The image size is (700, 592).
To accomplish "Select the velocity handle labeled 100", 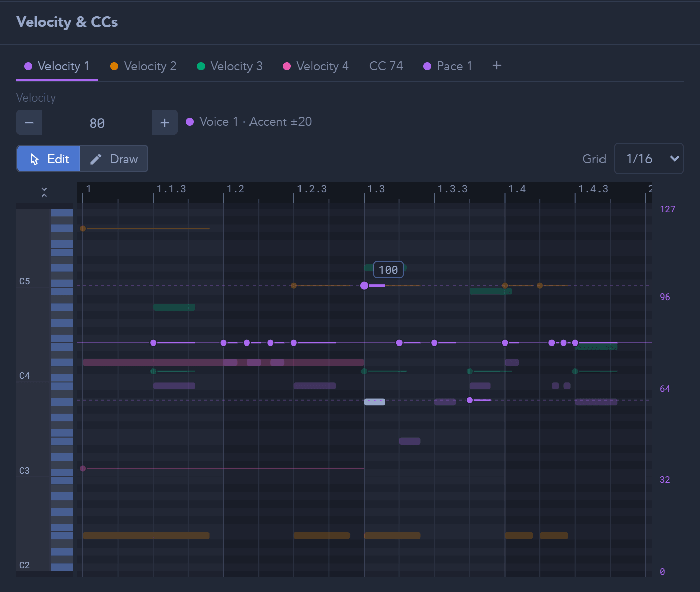I will [x=364, y=286].
